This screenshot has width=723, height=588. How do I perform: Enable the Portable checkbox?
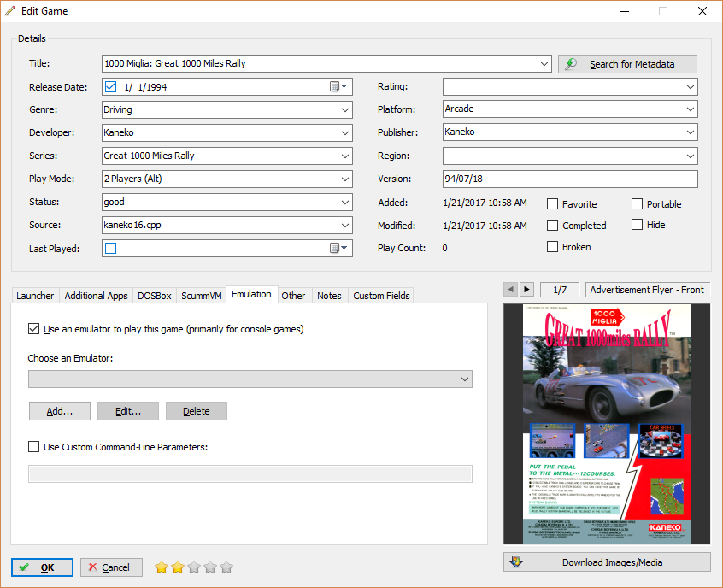637,204
